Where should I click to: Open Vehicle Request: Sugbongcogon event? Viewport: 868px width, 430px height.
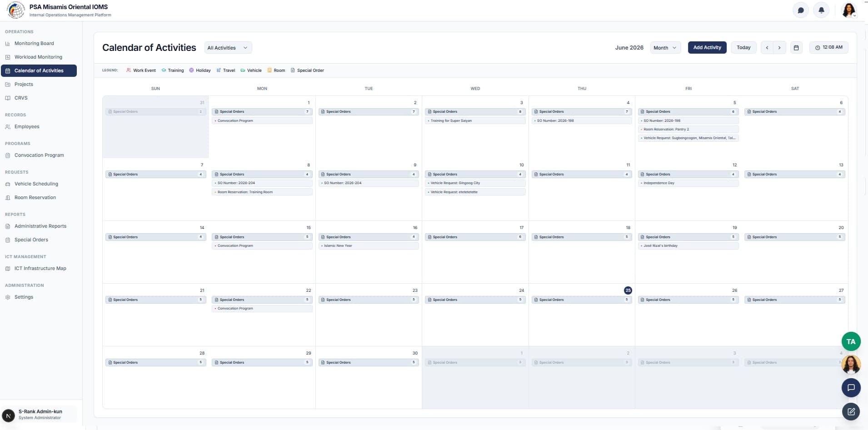click(688, 138)
